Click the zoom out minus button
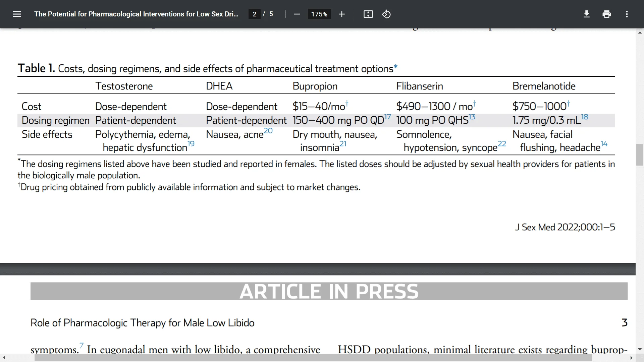Screen dimensions: 644x362 click(x=297, y=14)
